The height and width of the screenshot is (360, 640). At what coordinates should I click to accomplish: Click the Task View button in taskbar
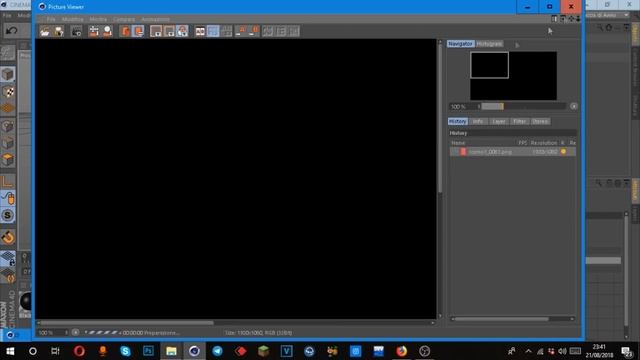pos(55,351)
